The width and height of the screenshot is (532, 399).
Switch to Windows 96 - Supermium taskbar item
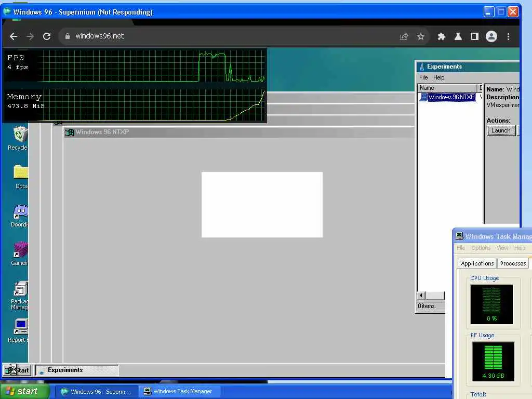[96, 392]
